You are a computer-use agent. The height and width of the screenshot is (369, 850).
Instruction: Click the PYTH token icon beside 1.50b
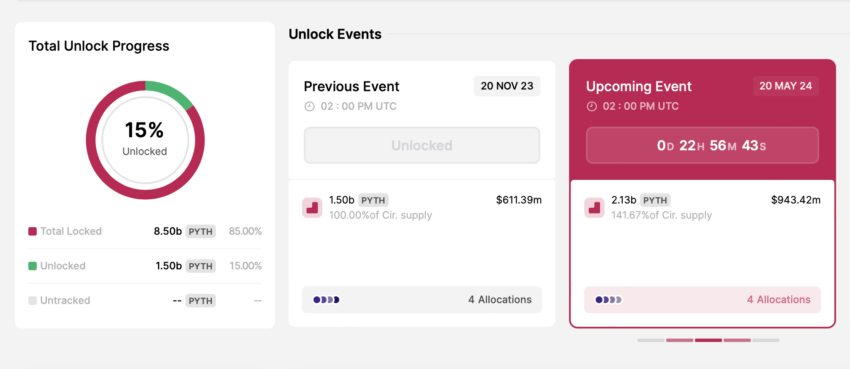(x=312, y=208)
